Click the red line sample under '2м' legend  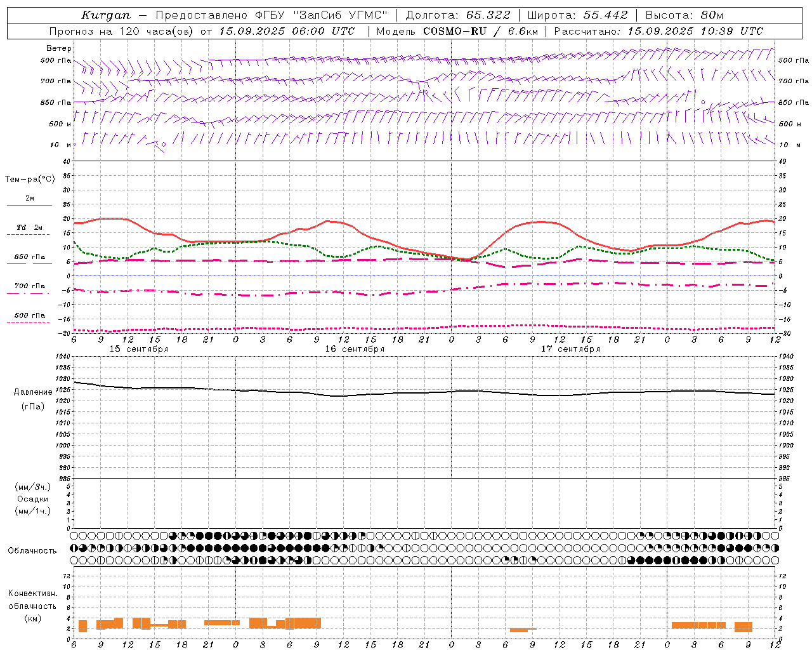(x=29, y=206)
